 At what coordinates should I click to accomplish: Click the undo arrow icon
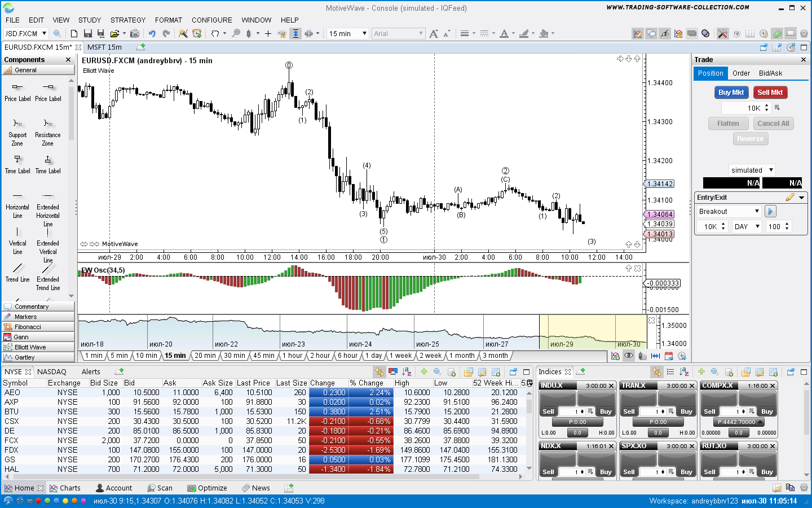[x=152, y=34]
